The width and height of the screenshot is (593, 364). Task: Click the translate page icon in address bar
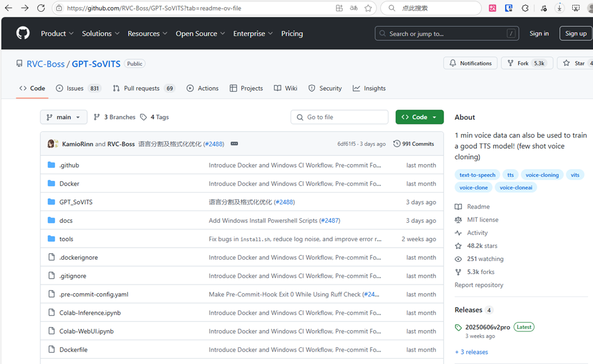(353, 8)
